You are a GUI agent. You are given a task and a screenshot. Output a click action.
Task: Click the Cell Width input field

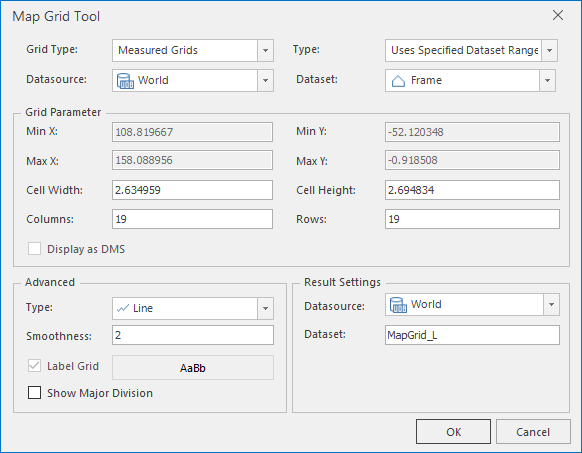pyautogui.click(x=192, y=190)
